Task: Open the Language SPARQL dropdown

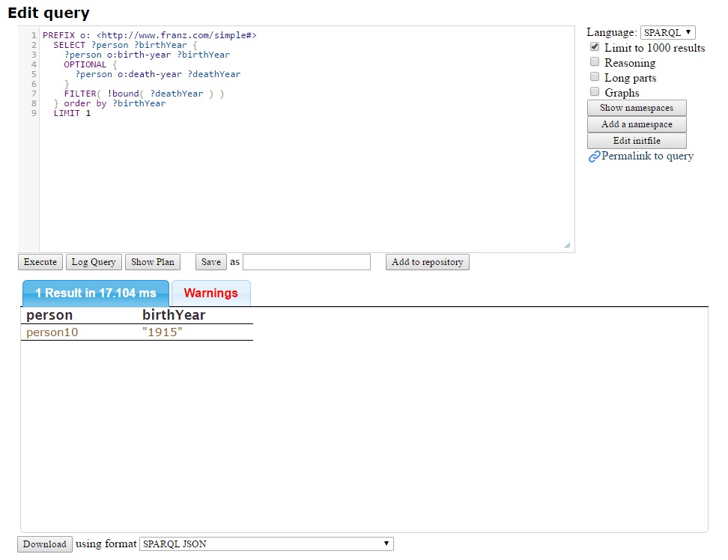Action: coord(667,32)
